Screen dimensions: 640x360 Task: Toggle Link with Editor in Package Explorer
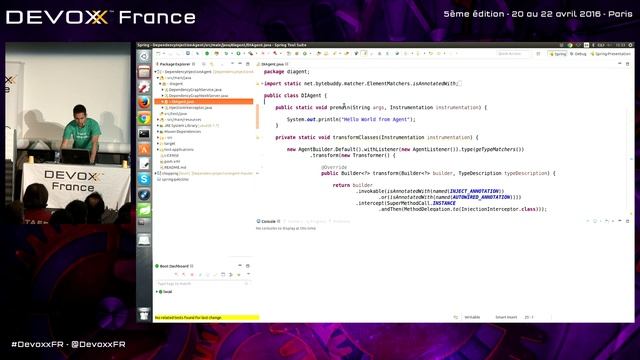[x=212, y=64]
